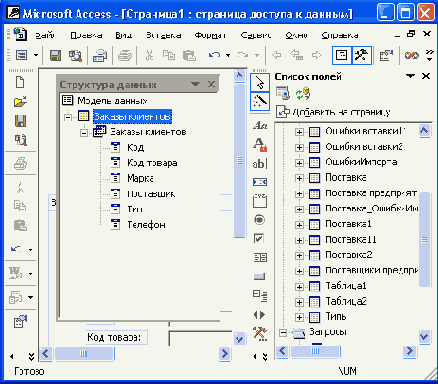Click the design area scroll right arrow
The image size is (438, 384).
click(225, 354)
